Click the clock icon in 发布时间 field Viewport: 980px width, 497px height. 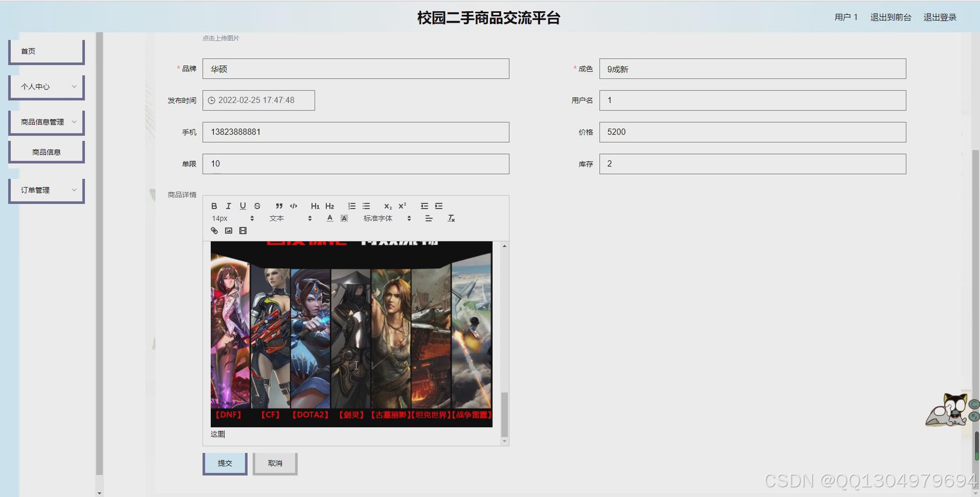(x=211, y=101)
